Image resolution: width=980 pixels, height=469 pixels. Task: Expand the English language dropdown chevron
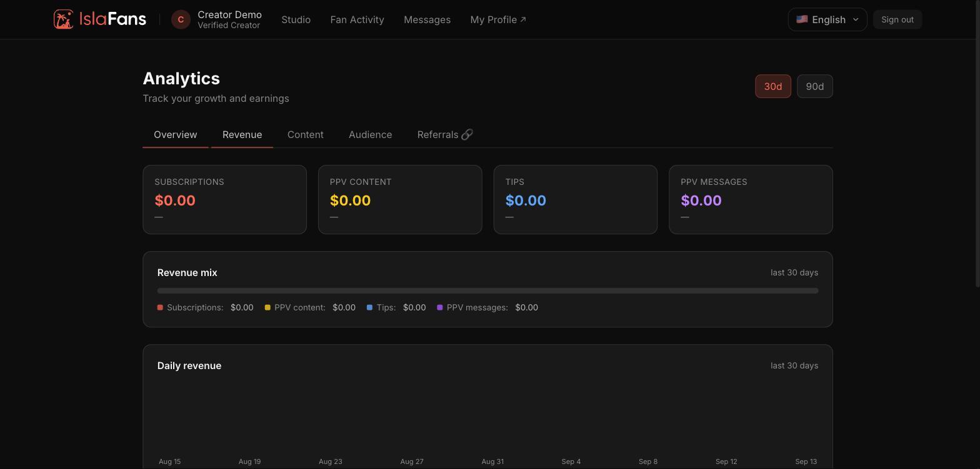tap(856, 19)
